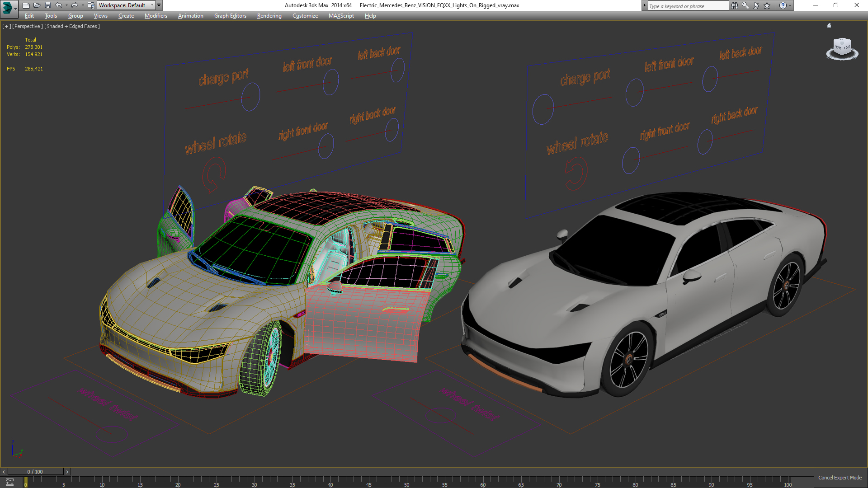Click the Polys count 278 301 statistic
Screen dimensions: 868x488
[x=33, y=47]
